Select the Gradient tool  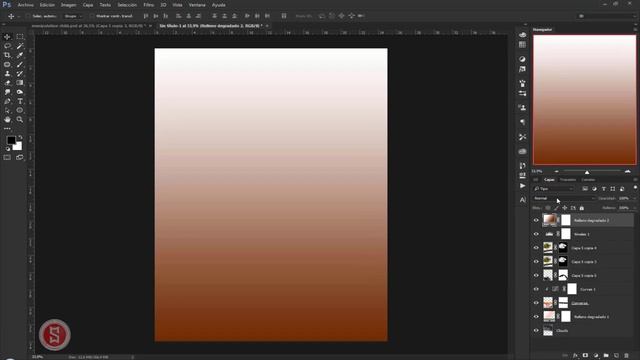point(20,83)
